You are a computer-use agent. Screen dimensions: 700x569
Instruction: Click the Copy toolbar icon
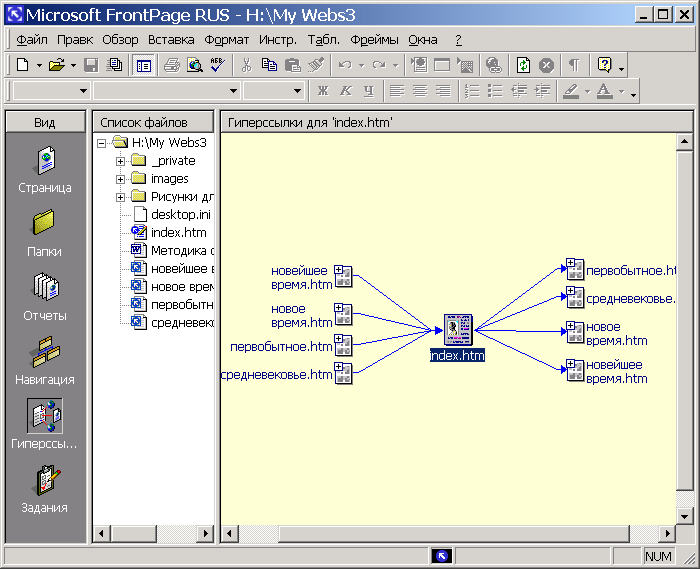coord(269,65)
